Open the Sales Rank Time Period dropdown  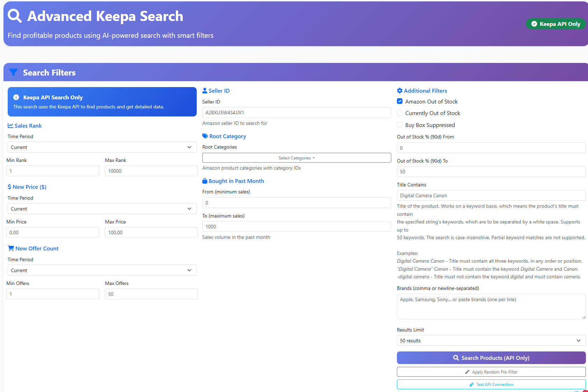pos(102,147)
